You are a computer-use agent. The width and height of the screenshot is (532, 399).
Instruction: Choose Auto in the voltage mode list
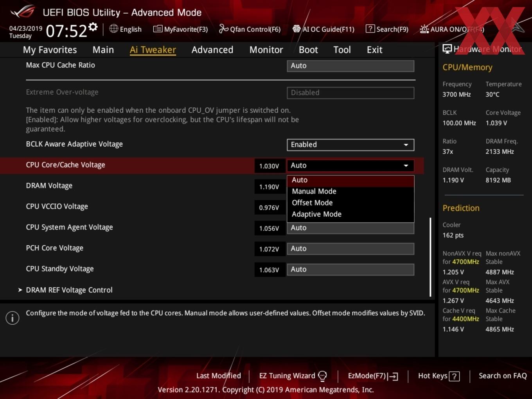pos(350,180)
